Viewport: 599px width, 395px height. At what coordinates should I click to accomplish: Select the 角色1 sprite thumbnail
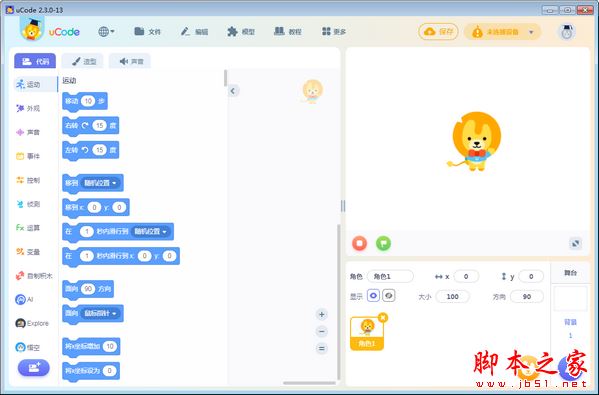pos(367,333)
